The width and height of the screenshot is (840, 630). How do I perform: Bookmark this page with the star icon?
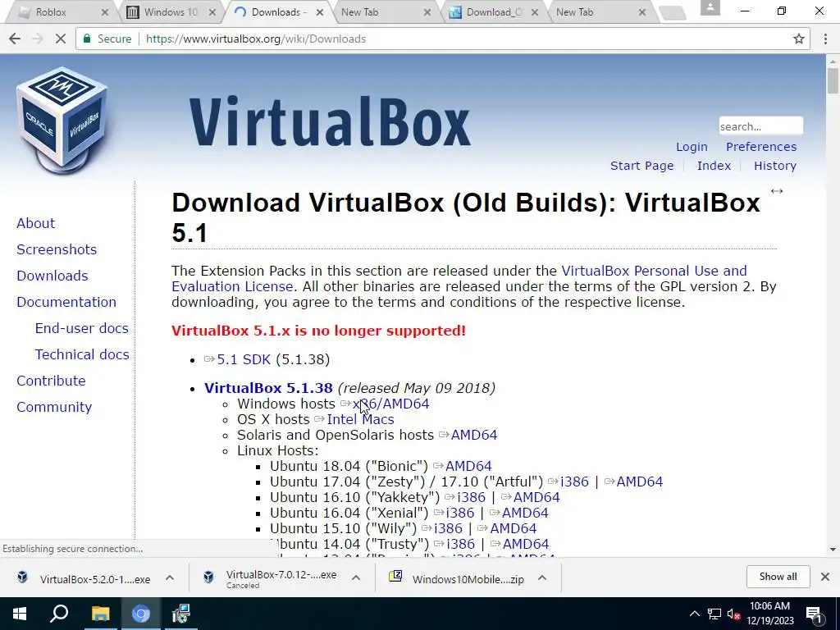[799, 39]
